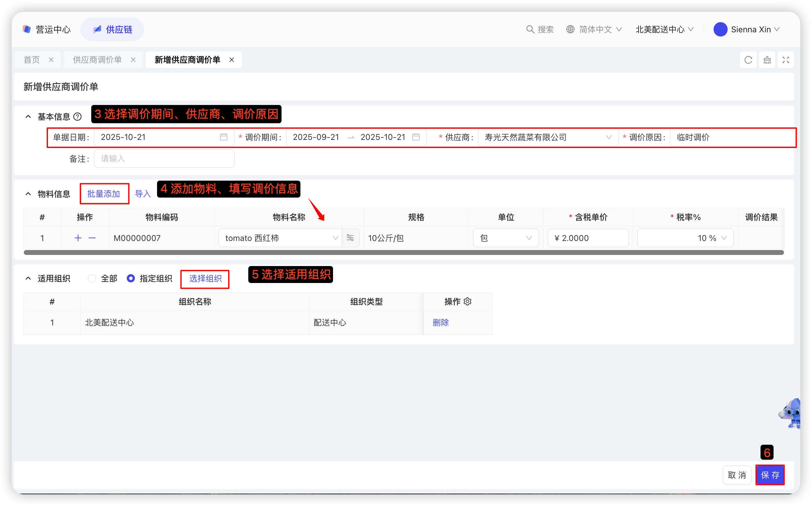This screenshot has height=506, width=812.
Task: Switch to the 供应商调价单 tab
Action: 97,60
